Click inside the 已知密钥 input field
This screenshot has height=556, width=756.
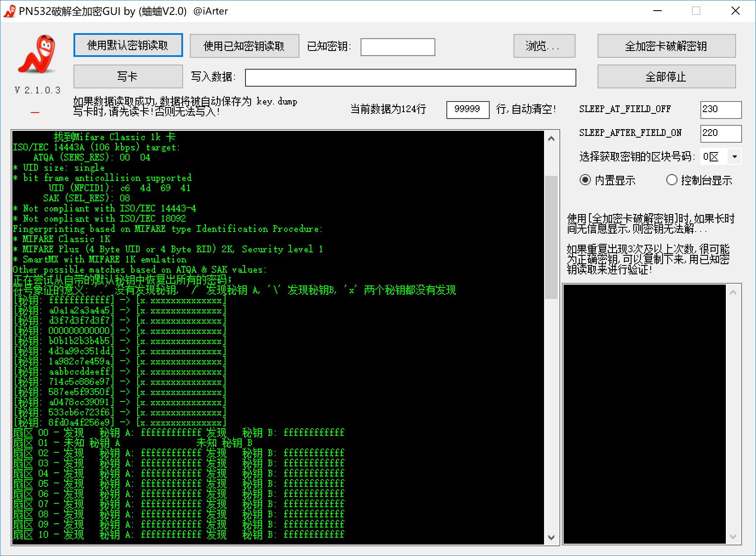pyautogui.click(x=398, y=47)
